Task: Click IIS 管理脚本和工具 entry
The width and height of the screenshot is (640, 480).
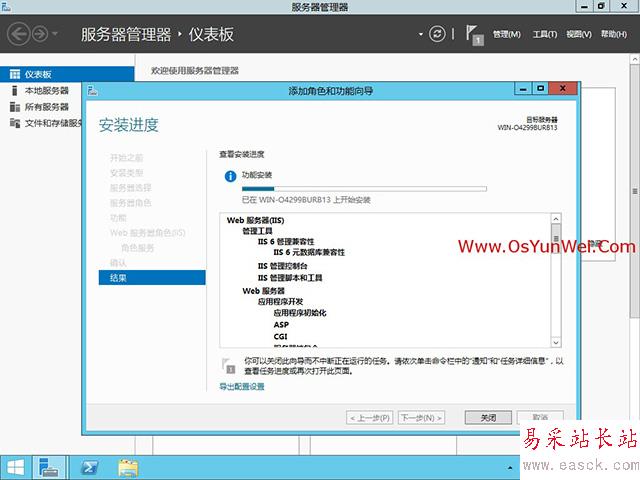Action: click(290, 278)
